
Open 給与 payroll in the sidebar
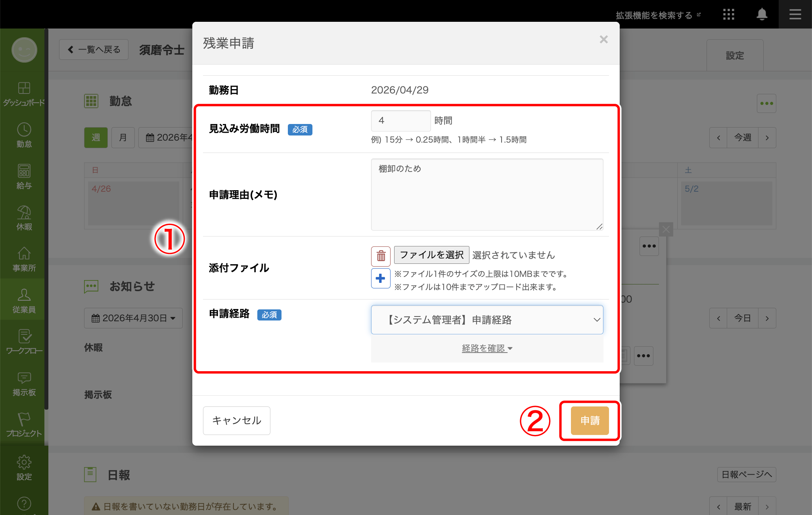24,177
